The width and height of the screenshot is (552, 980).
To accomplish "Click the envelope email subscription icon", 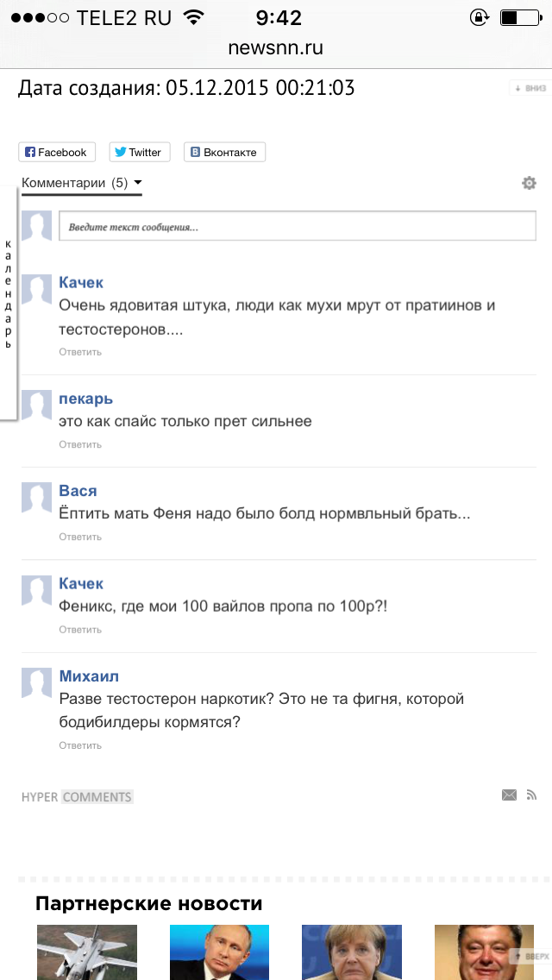I will (x=509, y=795).
